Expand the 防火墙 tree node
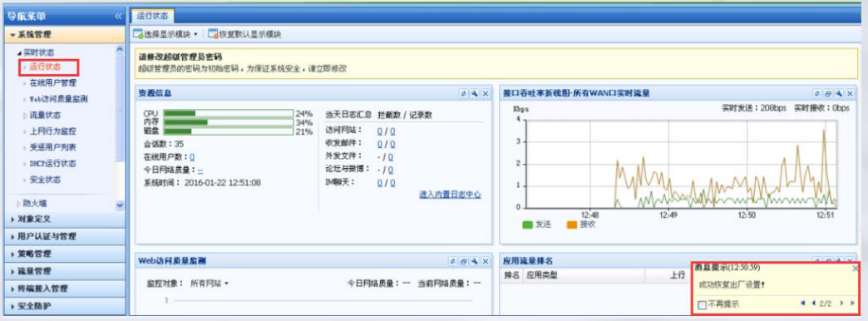868x321 pixels. [x=19, y=204]
